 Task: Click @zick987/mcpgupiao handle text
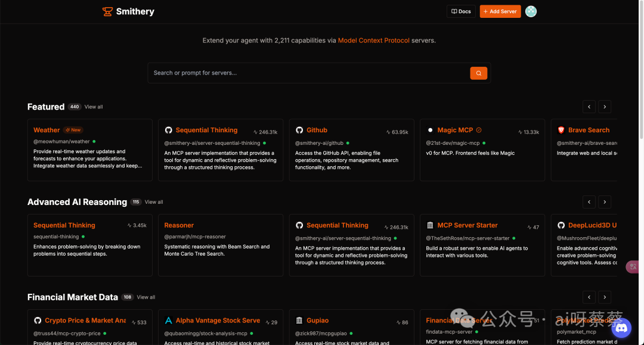click(321, 334)
